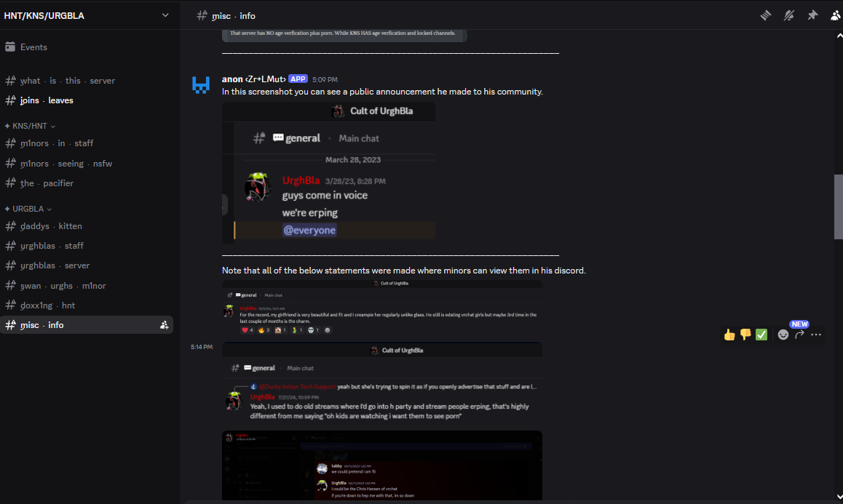This screenshot has height=504, width=843.
Task: Collapse the URGBLA category
Action: tap(28, 209)
